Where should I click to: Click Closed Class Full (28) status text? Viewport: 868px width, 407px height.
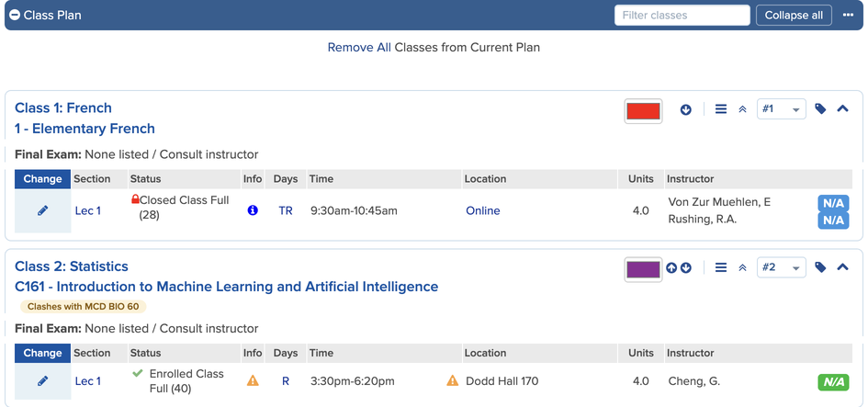pos(184,207)
